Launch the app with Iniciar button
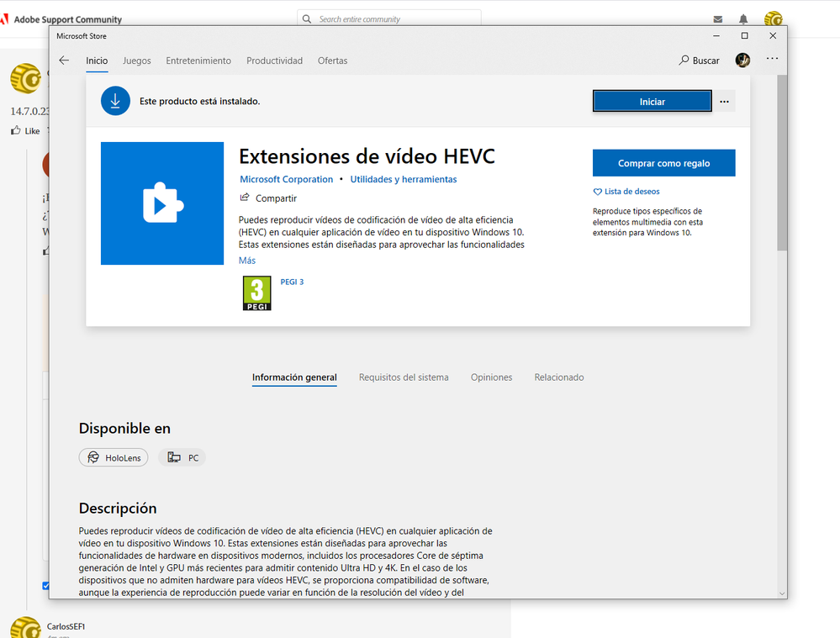 652,101
